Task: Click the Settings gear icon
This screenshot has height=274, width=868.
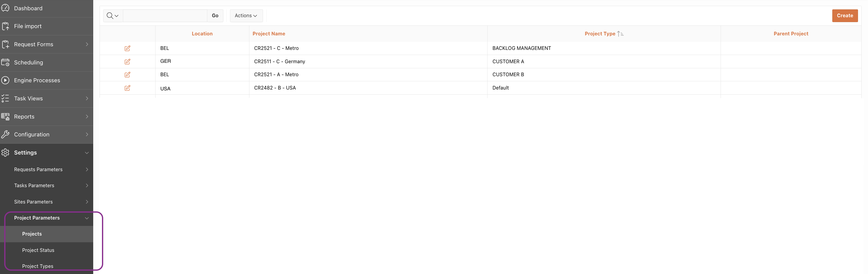Action: point(5,152)
